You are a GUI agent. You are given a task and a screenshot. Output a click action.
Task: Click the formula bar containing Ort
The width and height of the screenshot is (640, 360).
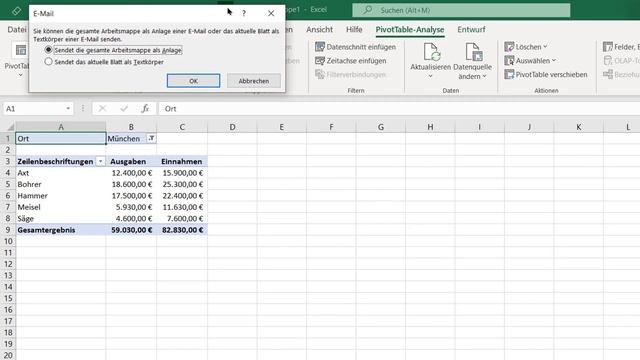tap(400, 109)
